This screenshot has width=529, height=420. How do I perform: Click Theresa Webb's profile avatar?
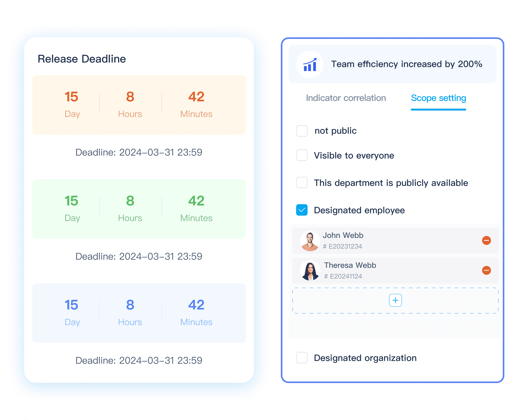[310, 270]
